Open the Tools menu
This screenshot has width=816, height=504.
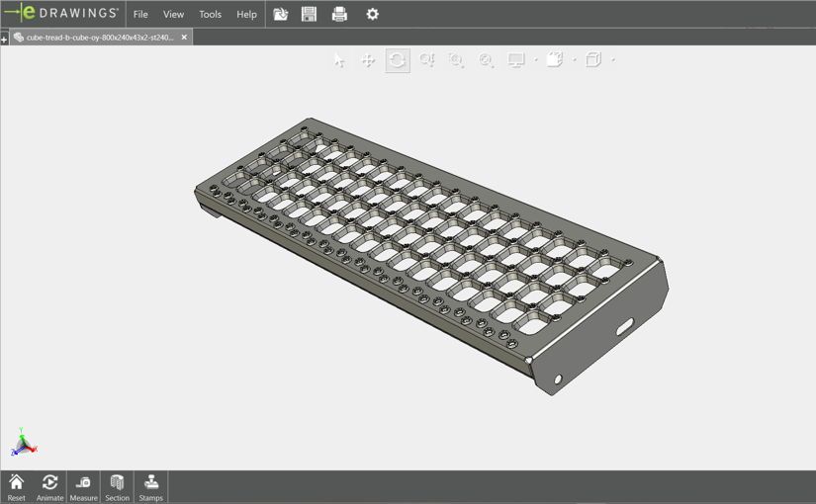coord(210,15)
